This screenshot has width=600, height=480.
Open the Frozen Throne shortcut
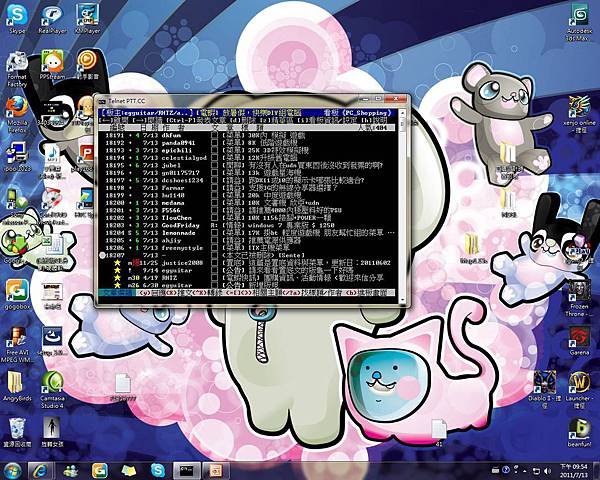579,299
